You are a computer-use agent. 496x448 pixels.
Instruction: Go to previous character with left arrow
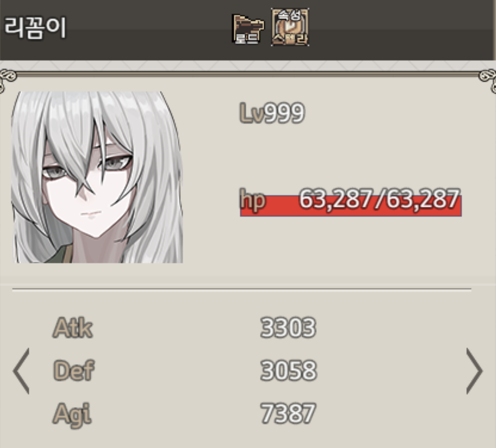[x=21, y=371]
